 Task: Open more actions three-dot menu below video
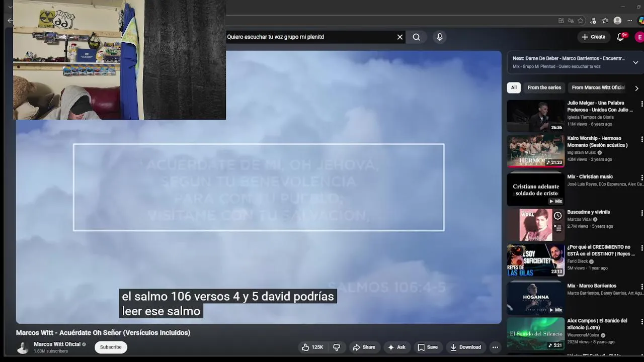[495, 347]
